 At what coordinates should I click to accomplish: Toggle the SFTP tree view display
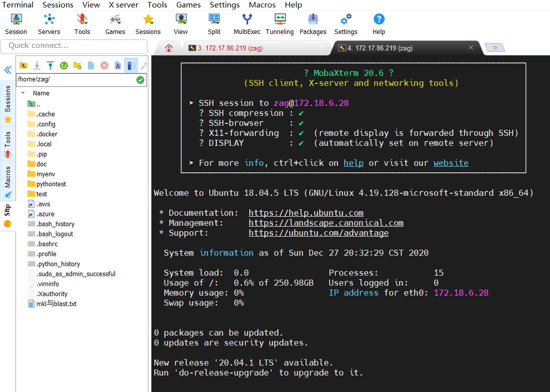point(131,65)
